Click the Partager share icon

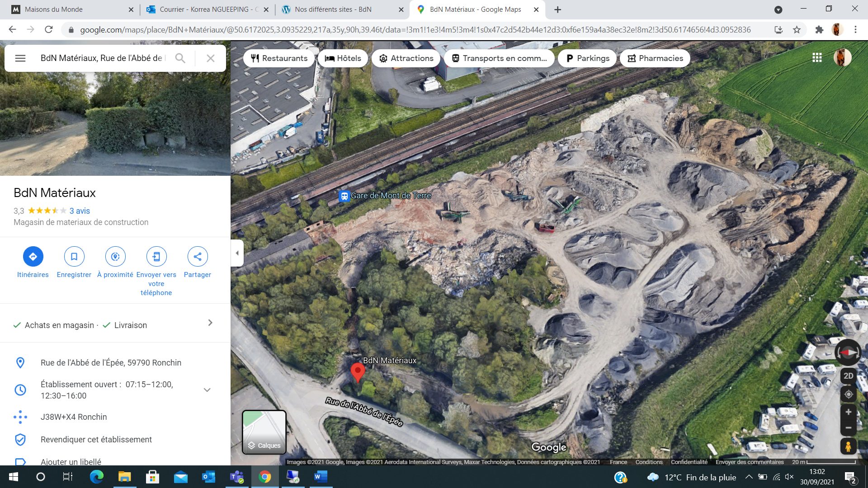[198, 256]
